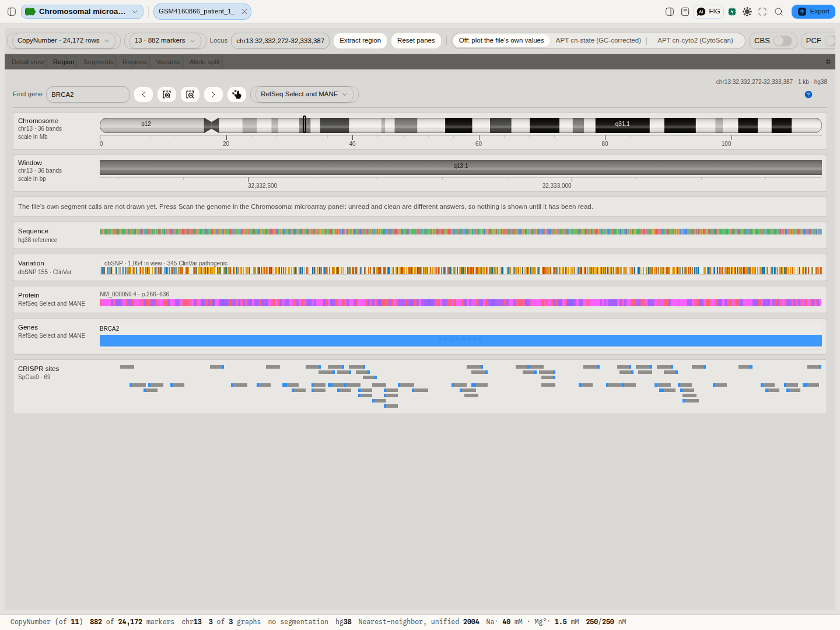Toggle the PCF segmentation switch

pos(830,41)
